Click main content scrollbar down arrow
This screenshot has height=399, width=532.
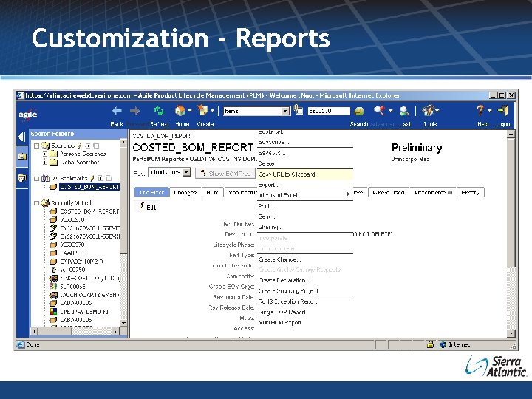pos(511,333)
